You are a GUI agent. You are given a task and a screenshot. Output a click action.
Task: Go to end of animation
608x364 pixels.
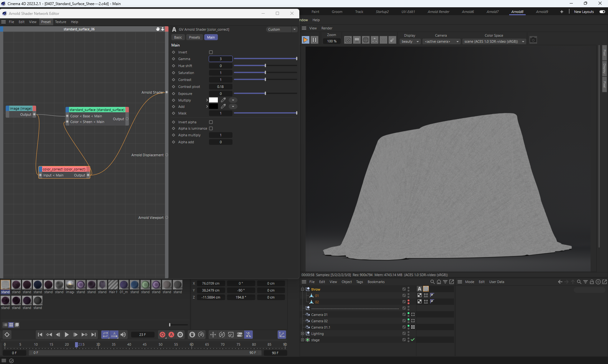pyautogui.click(x=93, y=335)
